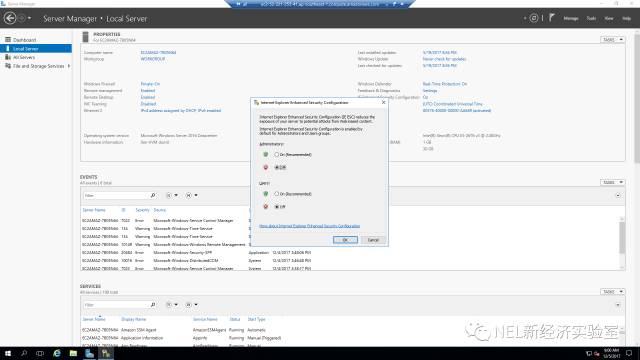Select Administrators On (Recommended) radio button

[277, 154]
